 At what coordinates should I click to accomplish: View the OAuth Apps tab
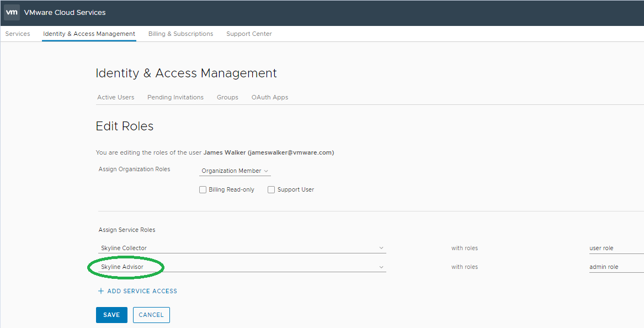point(269,97)
